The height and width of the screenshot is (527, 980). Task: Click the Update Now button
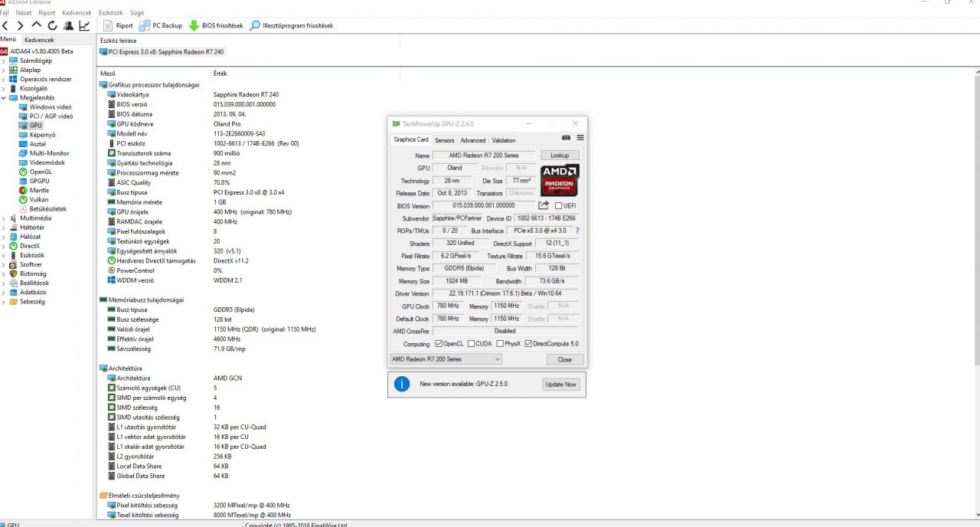(x=560, y=385)
